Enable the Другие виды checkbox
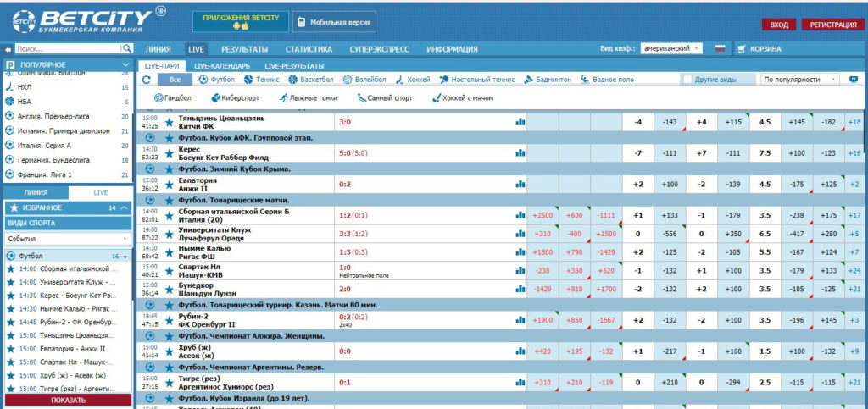This screenshot has height=409, width=868. tap(687, 80)
